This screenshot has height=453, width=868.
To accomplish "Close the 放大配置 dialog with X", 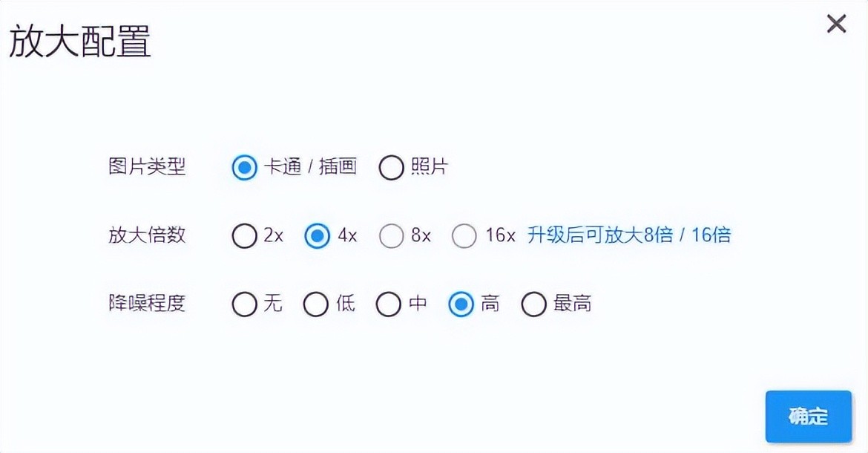I will [x=836, y=25].
